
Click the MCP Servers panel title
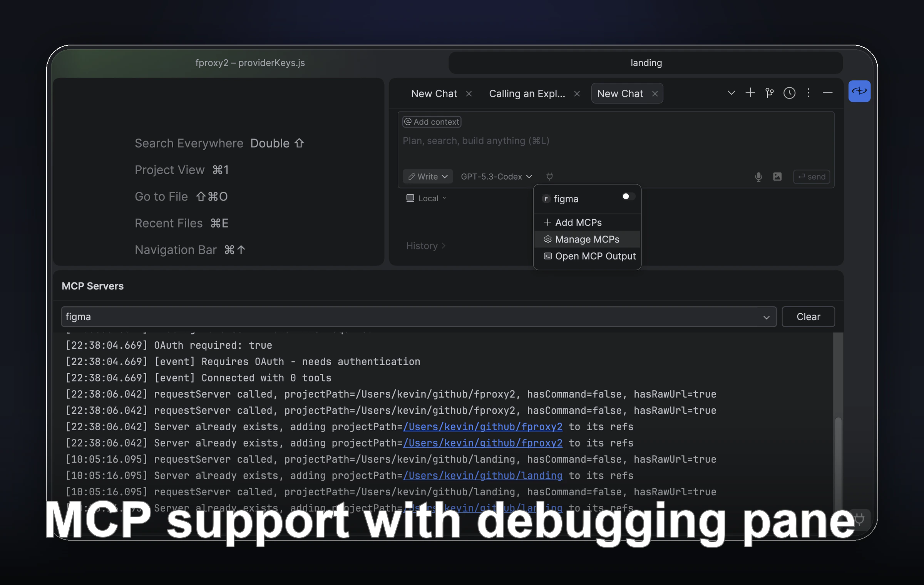click(92, 286)
